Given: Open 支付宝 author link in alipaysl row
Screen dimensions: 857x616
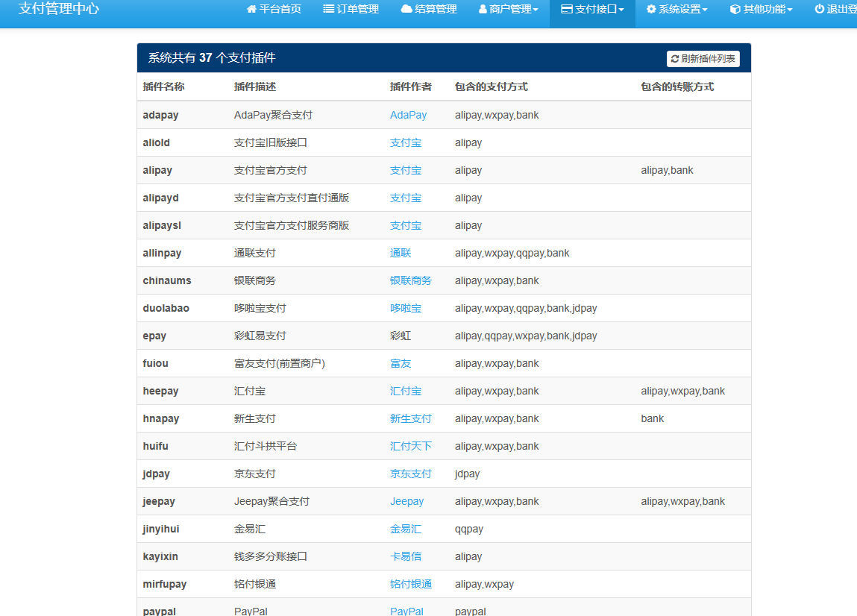Looking at the screenshot, I should pos(406,226).
